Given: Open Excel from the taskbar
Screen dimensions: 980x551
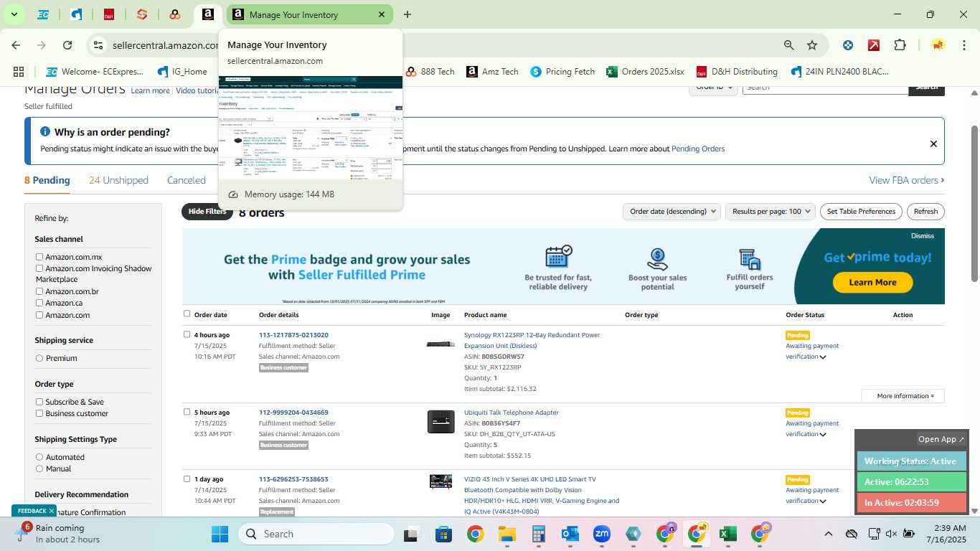Looking at the screenshot, I should coord(727,534).
